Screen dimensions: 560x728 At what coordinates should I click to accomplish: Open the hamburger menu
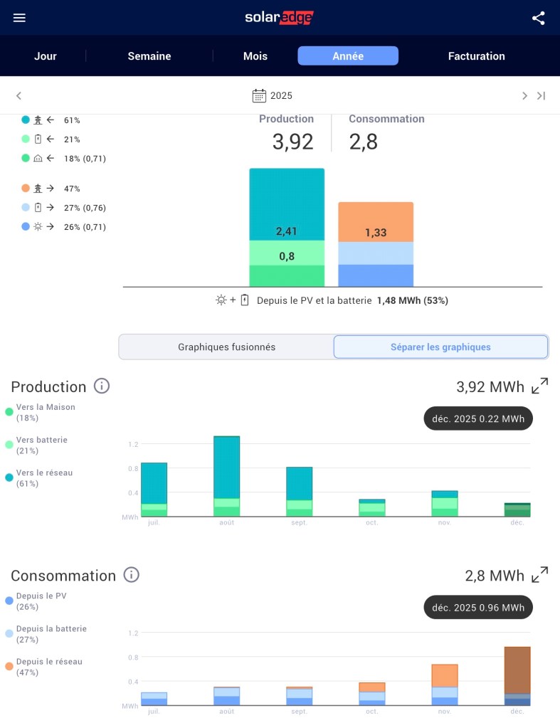point(19,18)
